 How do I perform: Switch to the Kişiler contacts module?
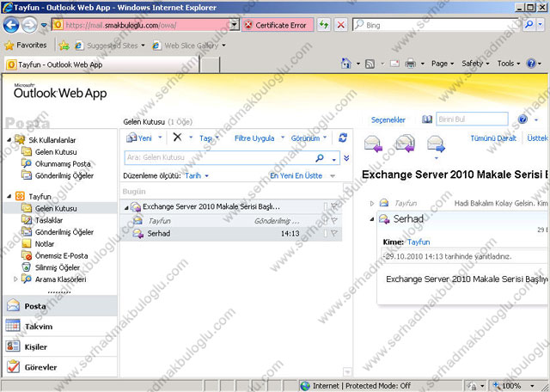click(x=60, y=346)
